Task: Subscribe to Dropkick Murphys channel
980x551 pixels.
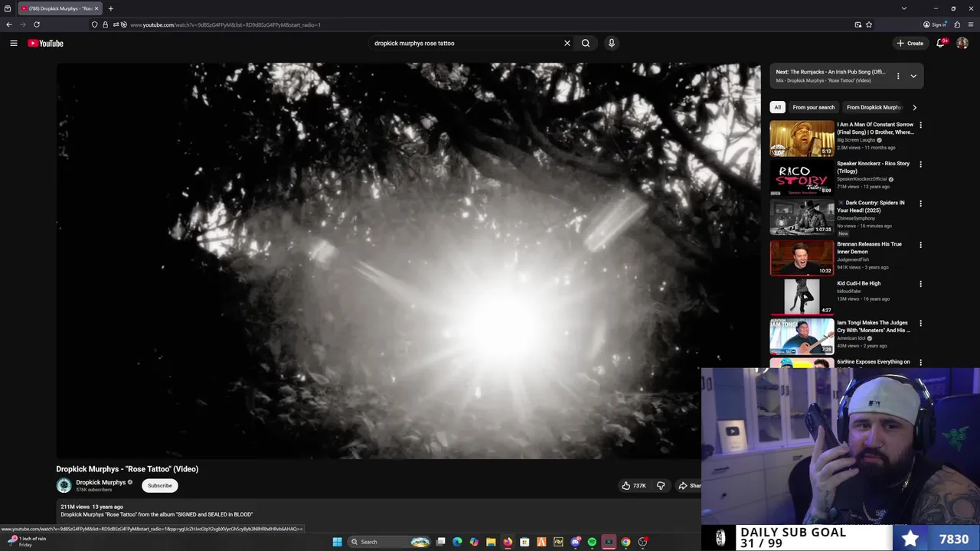Action: click(x=160, y=485)
